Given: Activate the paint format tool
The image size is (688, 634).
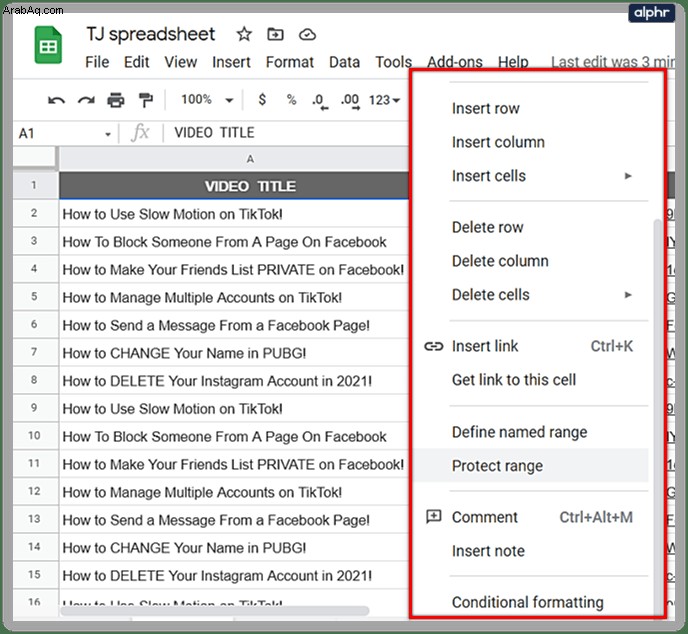Looking at the screenshot, I should (x=145, y=100).
